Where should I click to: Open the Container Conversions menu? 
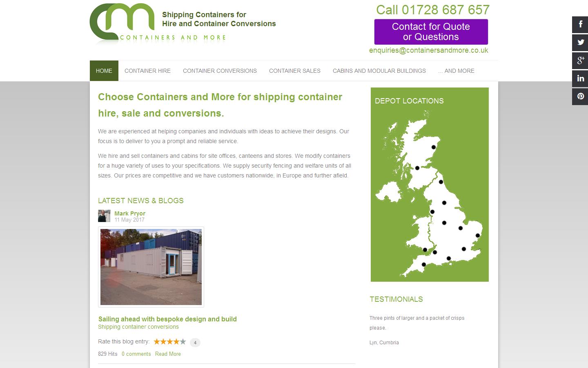pos(220,71)
